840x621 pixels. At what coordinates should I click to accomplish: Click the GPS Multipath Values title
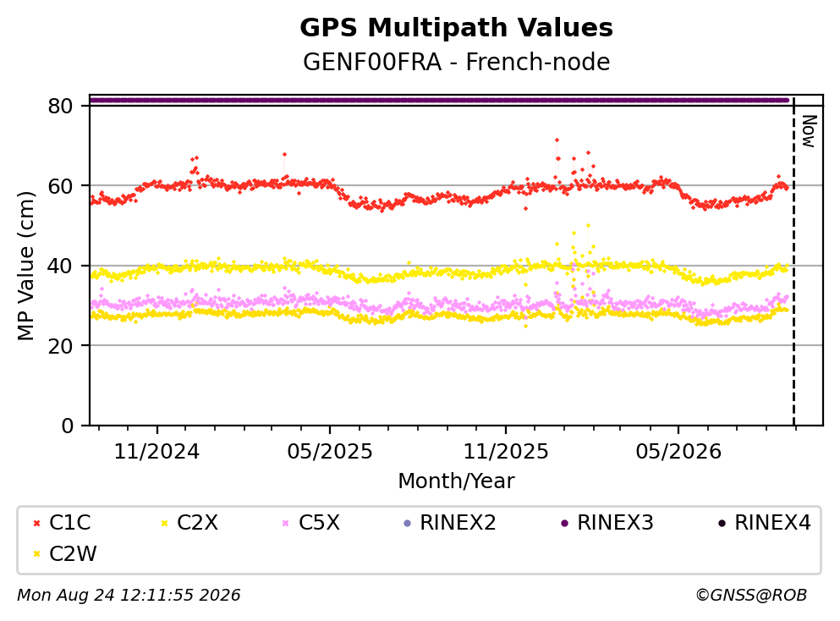(x=457, y=28)
